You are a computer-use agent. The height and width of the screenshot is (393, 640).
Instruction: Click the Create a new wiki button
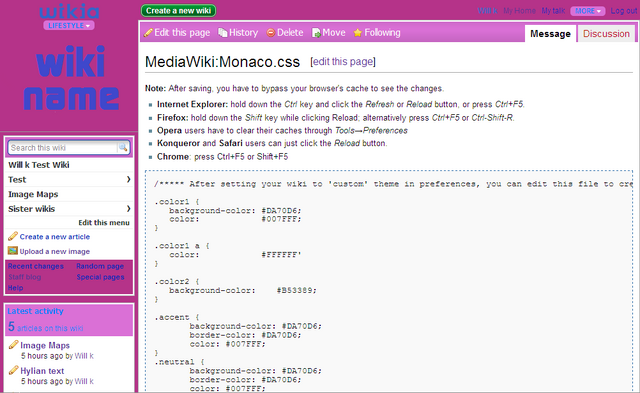tap(178, 11)
